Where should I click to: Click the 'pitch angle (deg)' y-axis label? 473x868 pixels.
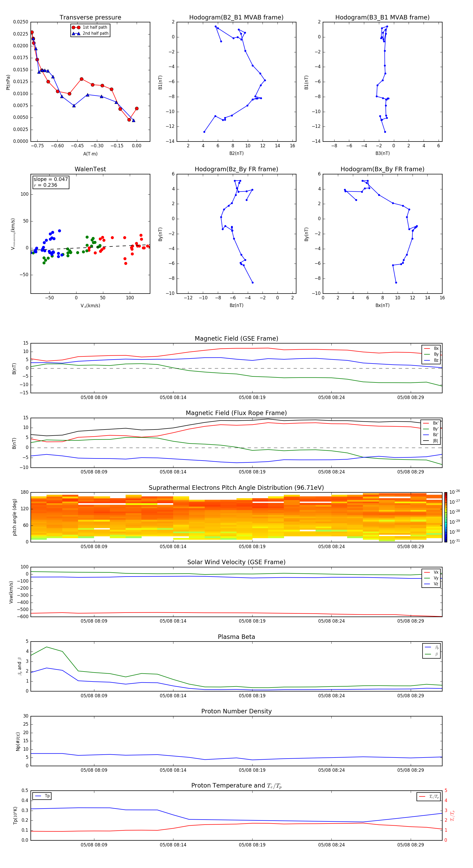tap(14, 517)
